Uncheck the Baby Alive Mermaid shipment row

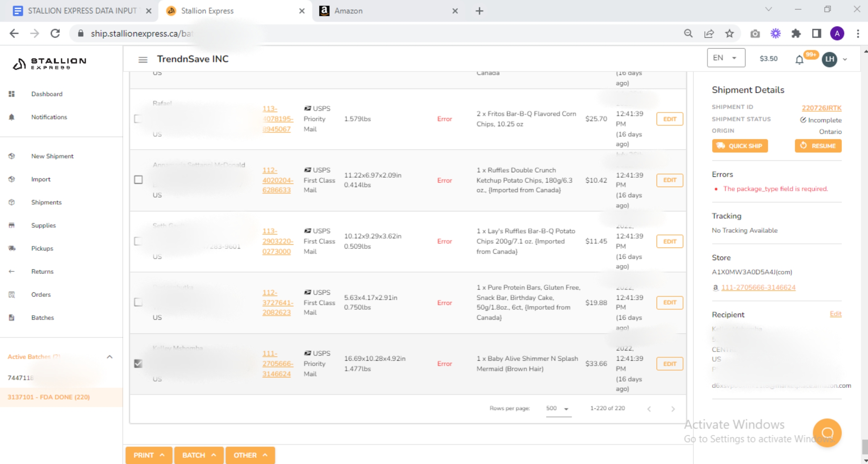(x=138, y=364)
